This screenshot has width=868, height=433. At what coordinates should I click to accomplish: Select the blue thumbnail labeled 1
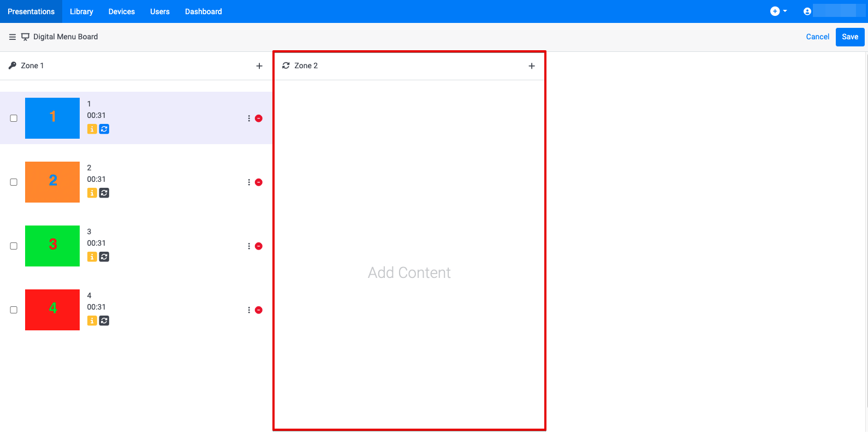click(52, 118)
